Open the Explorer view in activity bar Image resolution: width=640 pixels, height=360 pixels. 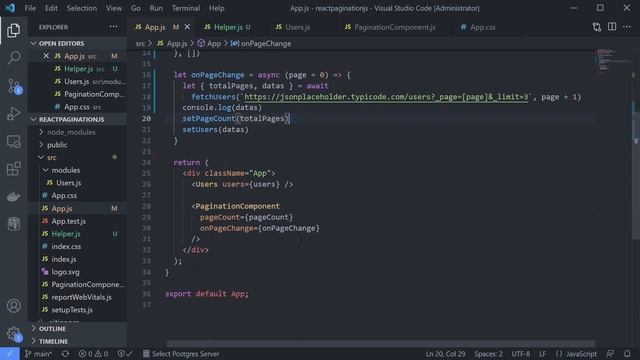click(x=13, y=30)
